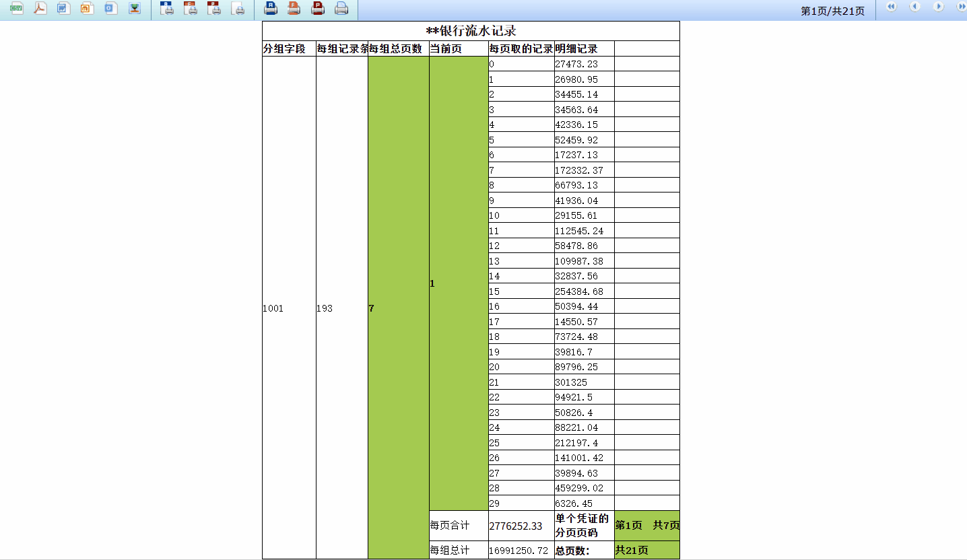
Task: Click the green 第1页 共7页 cell
Action: [x=647, y=526]
